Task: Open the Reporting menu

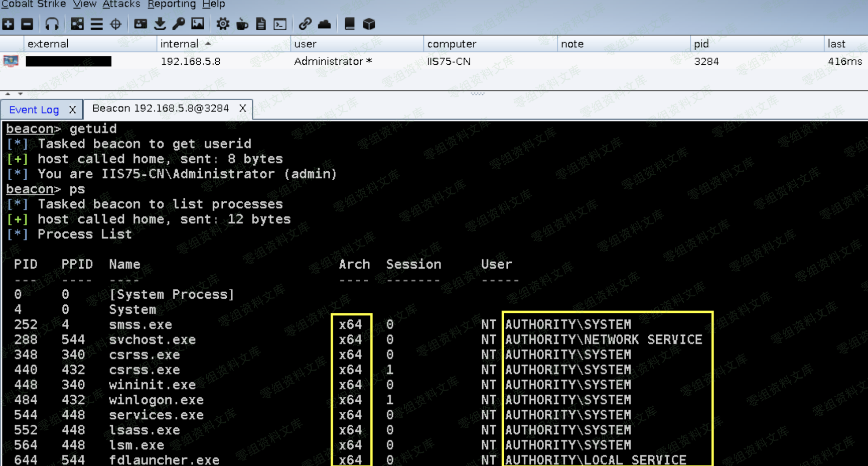Action: pyautogui.click(x=171, y=5)
